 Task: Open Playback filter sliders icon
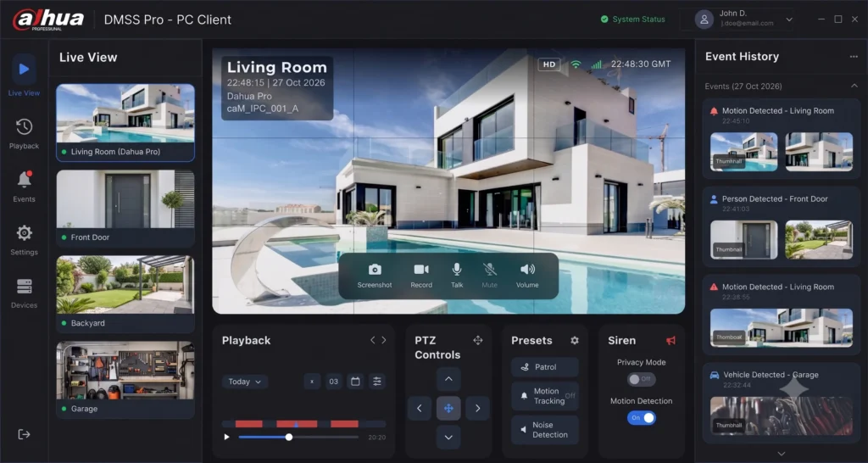[377, 382]
